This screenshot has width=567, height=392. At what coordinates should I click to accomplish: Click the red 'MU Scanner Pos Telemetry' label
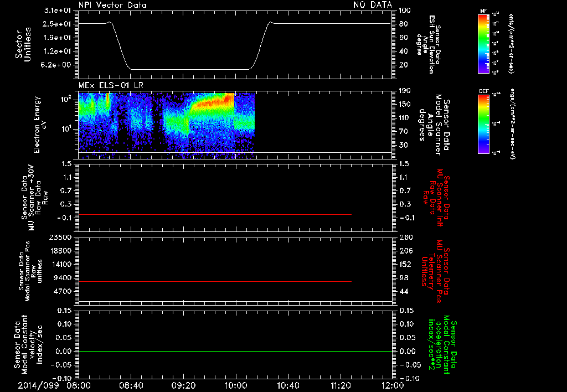coord(435,271)
